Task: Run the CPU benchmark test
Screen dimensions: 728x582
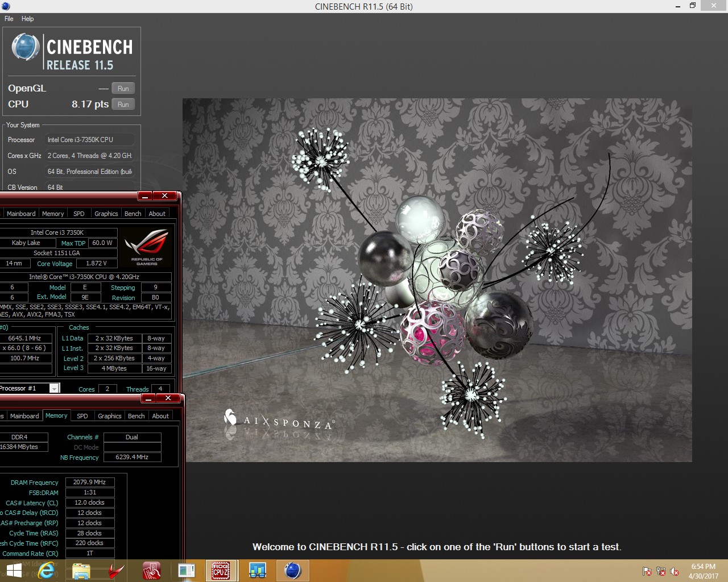Action: [x=123, y=105]
